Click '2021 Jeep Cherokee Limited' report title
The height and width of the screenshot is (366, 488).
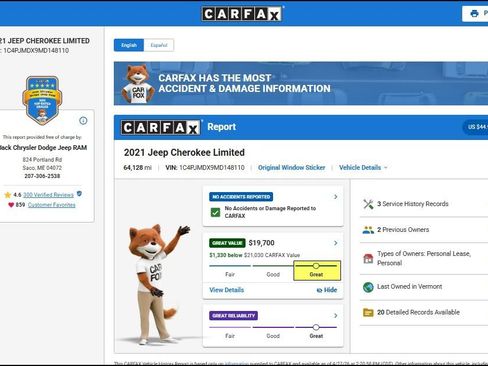(184, 153)
